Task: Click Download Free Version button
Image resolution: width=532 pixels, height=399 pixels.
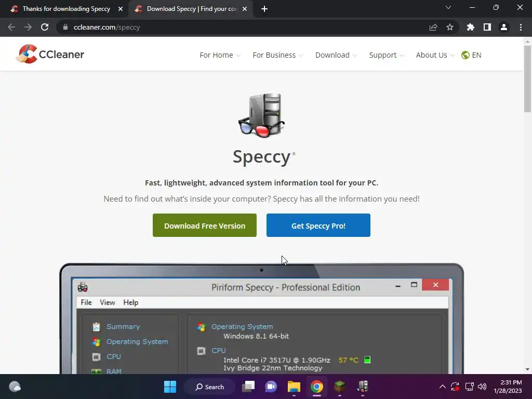Action: pyautogui.click(x=205, y=225)
